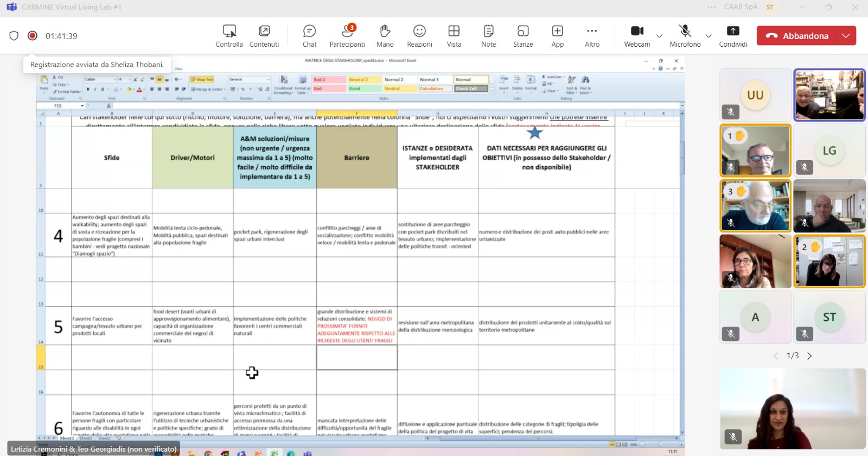The width and height of the screenshot is (868, 456).
Task: Click Find & Select in Excel ribbon
Action: click(x=585, y=85)
